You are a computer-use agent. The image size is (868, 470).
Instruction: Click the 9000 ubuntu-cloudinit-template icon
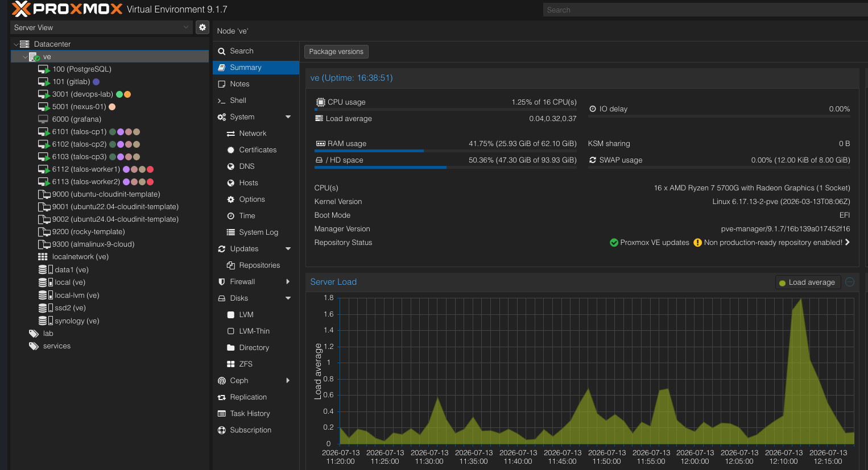pos(44,194)
